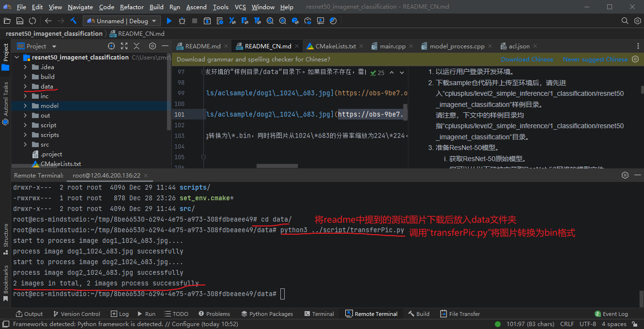The image size is (644, 329).
Task: Expand the inc folder
Action: pos(25,96)
